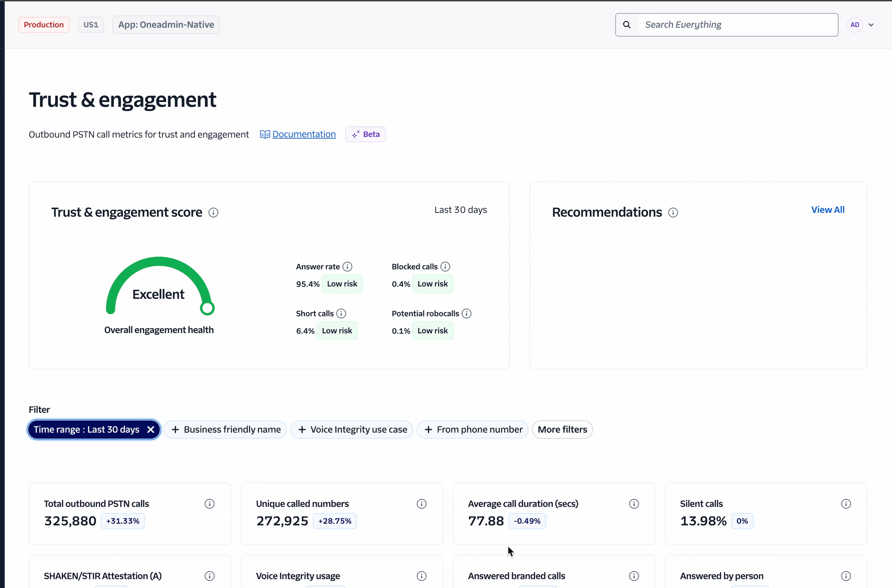Open info for Average call duration

point(634,504)
